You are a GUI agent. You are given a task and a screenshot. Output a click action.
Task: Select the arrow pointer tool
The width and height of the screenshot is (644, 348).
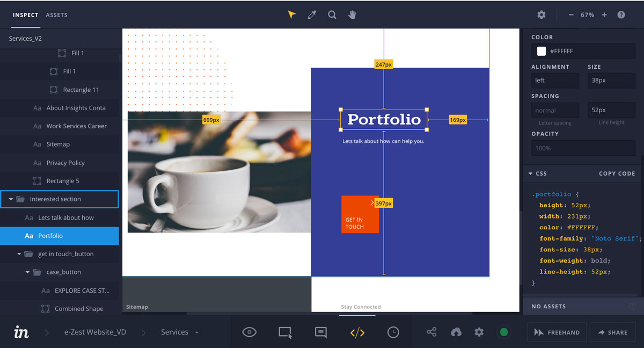291,15
